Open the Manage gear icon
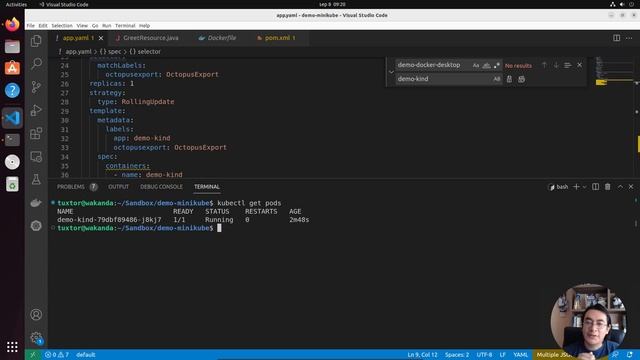This screenshot has width=640, height=360. click(x=36, y=338)
